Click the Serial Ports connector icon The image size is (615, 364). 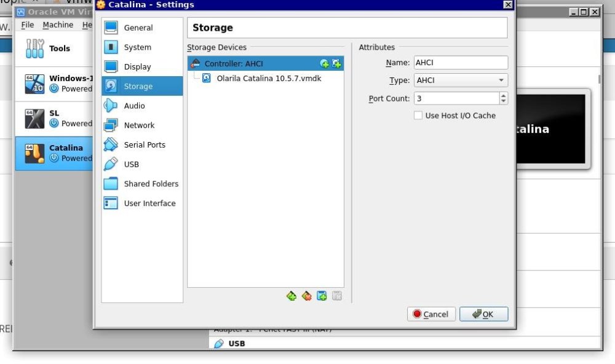pyautogui.click(x=111, y=144)
